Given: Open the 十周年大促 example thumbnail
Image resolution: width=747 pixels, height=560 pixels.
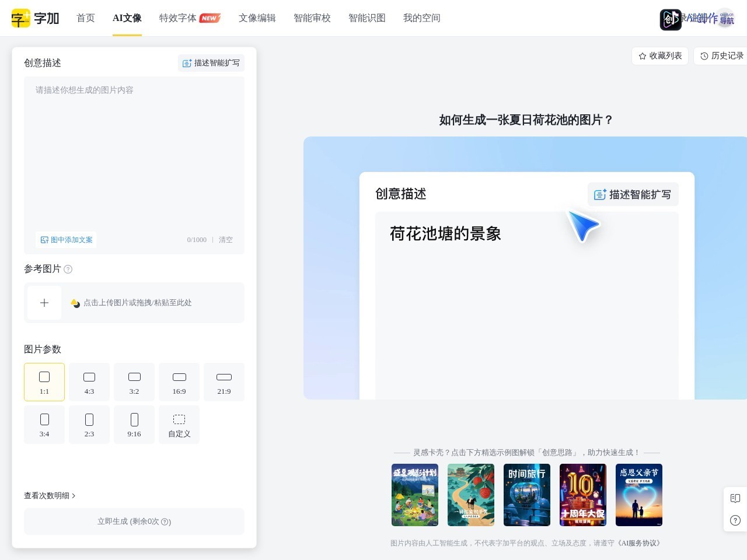Looking at the screenshot, I should (x=583, y=495).
